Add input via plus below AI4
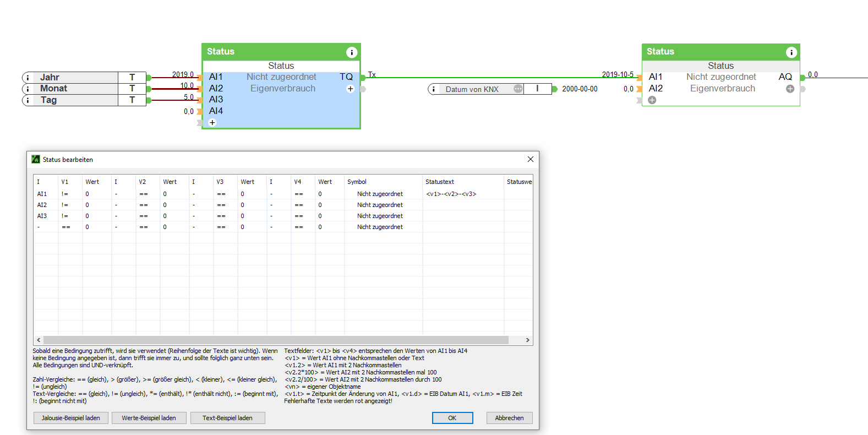Image resolution: width=868 pixels, height=435 pixels. [x=212, y=122]
